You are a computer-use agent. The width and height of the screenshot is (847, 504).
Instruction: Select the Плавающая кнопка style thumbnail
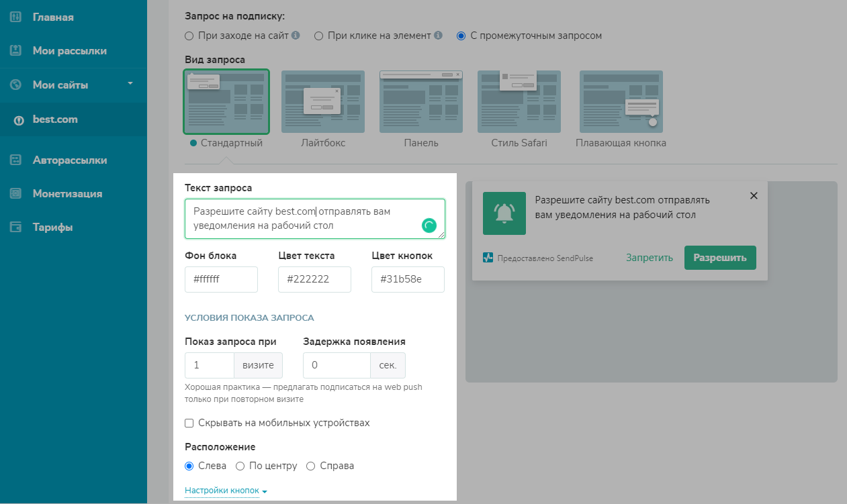pyautogui.click(x=621, y=101)
